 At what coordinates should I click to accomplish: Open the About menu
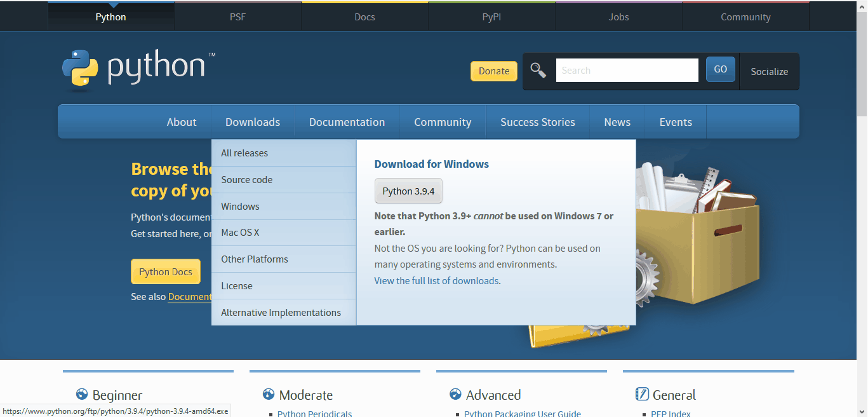(182, 122)
